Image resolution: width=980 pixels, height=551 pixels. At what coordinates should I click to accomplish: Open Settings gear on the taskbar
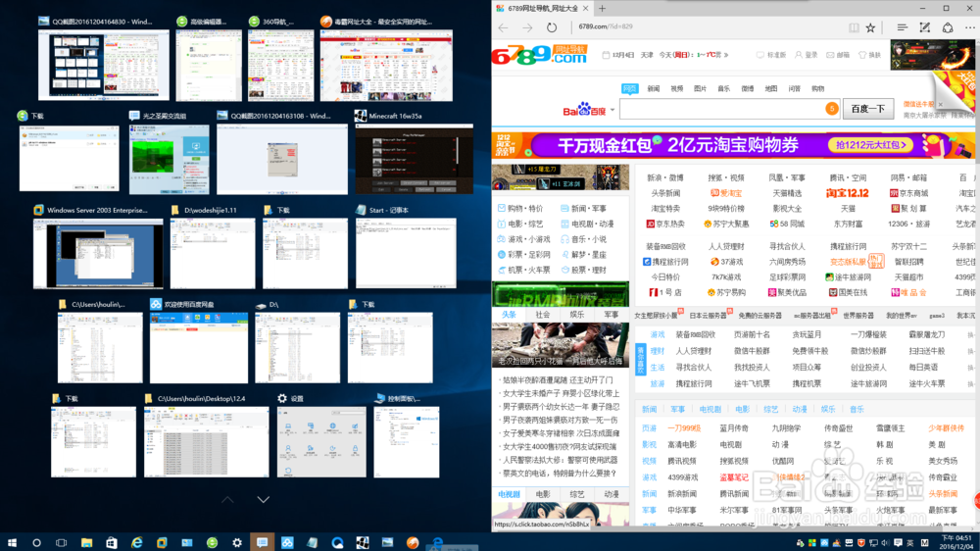tap(237, 542)
